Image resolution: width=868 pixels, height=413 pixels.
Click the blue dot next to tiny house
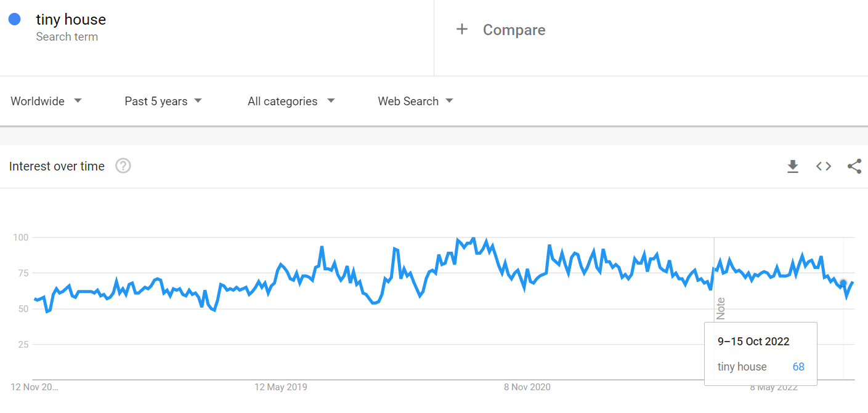point(15,20)
